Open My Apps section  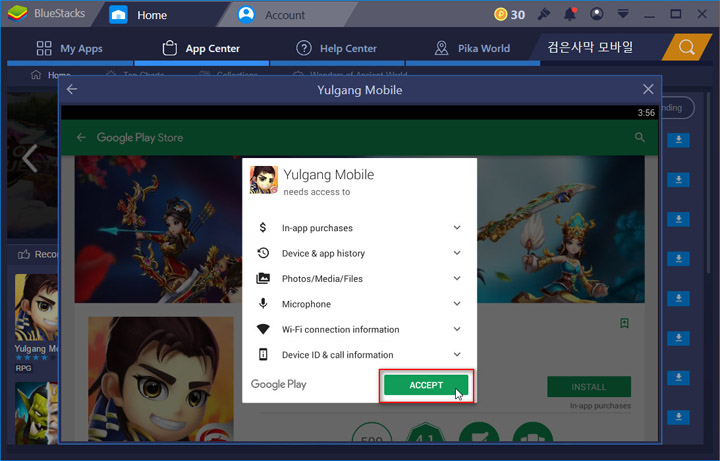pyautogui.click(x=69, y=48)
